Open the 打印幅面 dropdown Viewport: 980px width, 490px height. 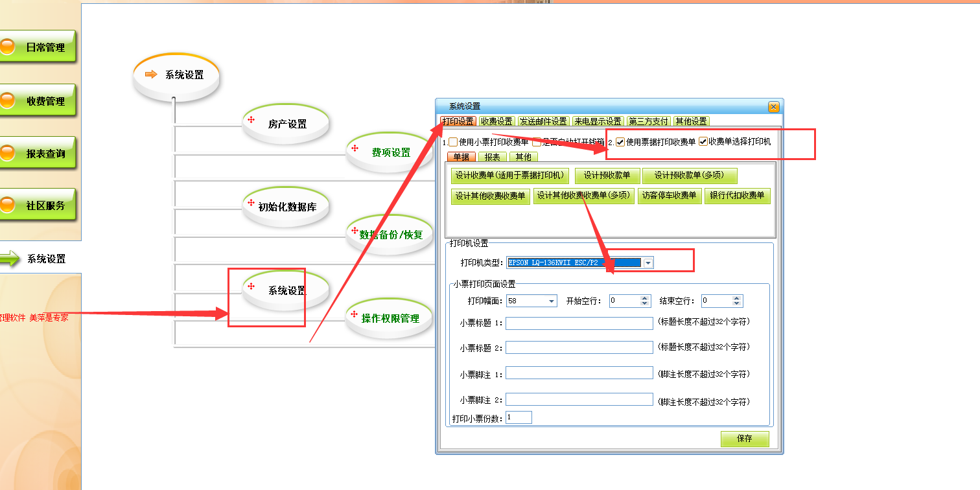coord(552,301)
